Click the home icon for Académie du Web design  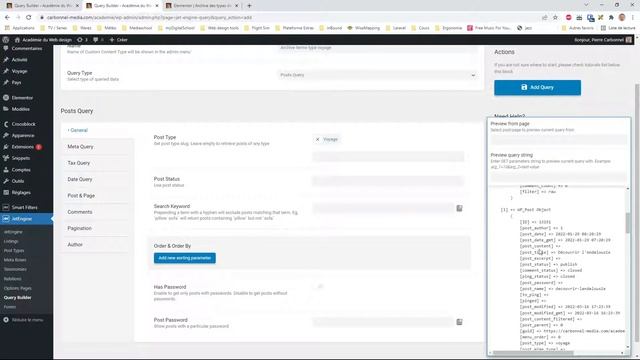pos(17,40)
